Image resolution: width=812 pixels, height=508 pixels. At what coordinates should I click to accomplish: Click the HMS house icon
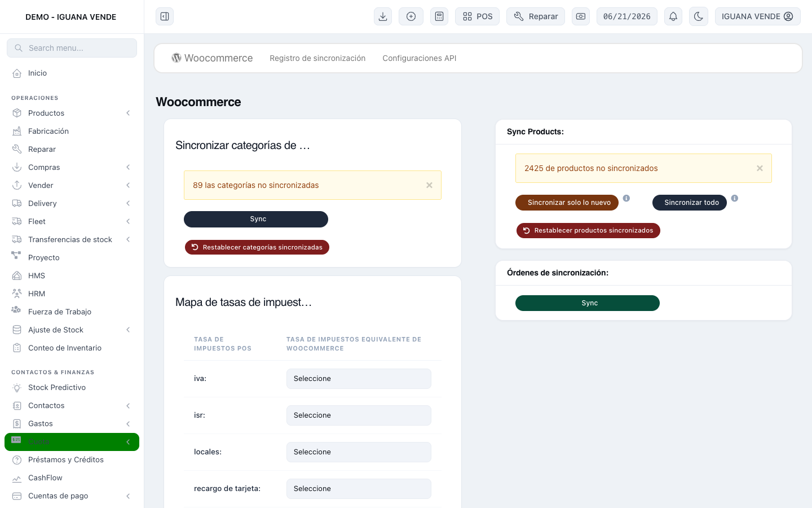pyautogui.click(x=17, y=275)
